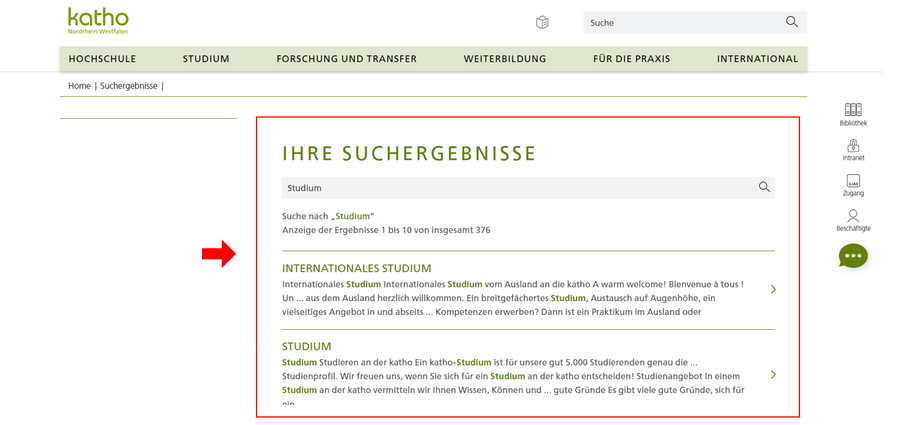Screen dimensions: 920x425
Task: Open Forschung und Transfer menu
Action: point(346,59)
